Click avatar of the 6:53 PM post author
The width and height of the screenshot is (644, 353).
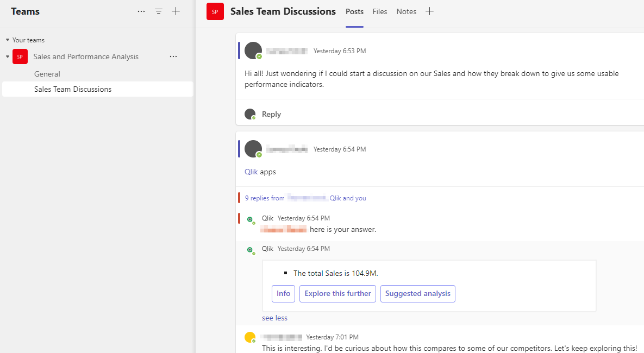click(253, 51)
